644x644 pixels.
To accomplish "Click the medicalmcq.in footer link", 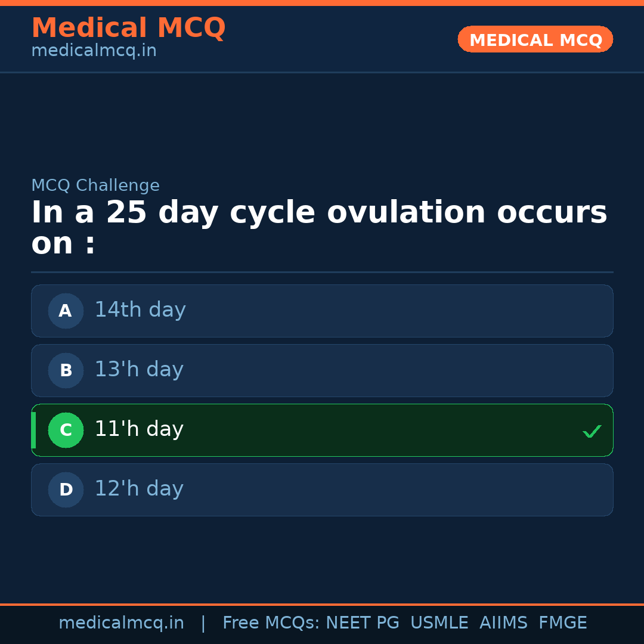I will click(x=122, y=622).
